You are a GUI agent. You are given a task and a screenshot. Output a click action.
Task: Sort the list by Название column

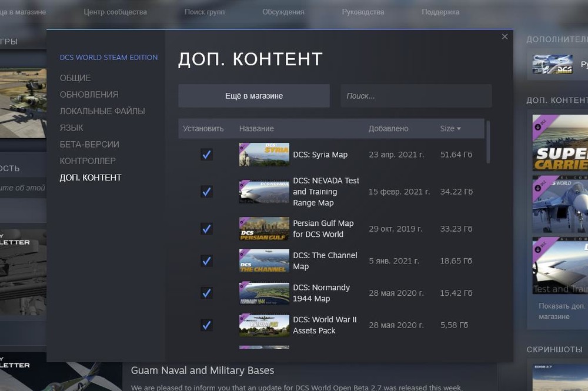click(x=256, y=129)
